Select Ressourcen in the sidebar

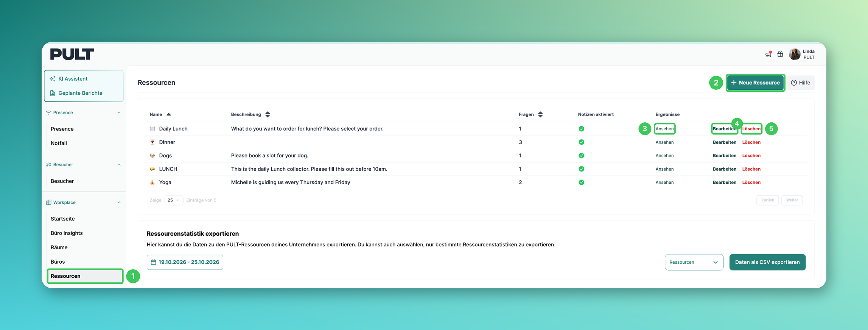coord(85,276)
